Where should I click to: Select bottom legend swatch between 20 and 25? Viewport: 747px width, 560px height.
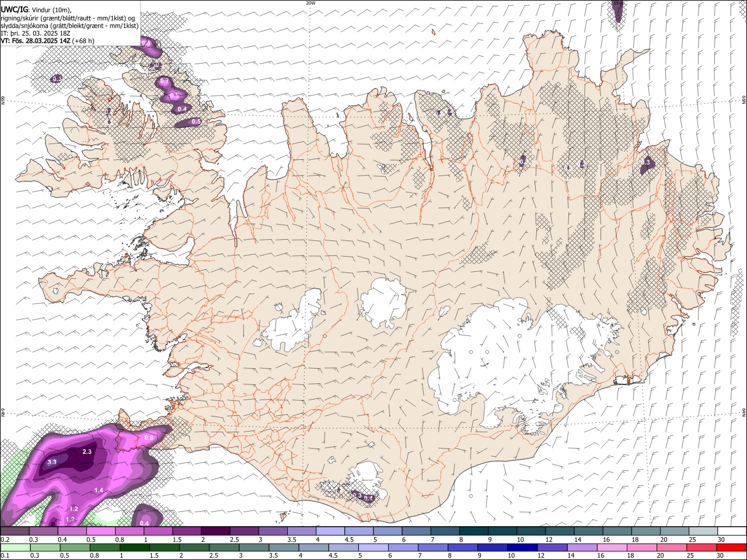pyautogui.click(x=672, y=548)
